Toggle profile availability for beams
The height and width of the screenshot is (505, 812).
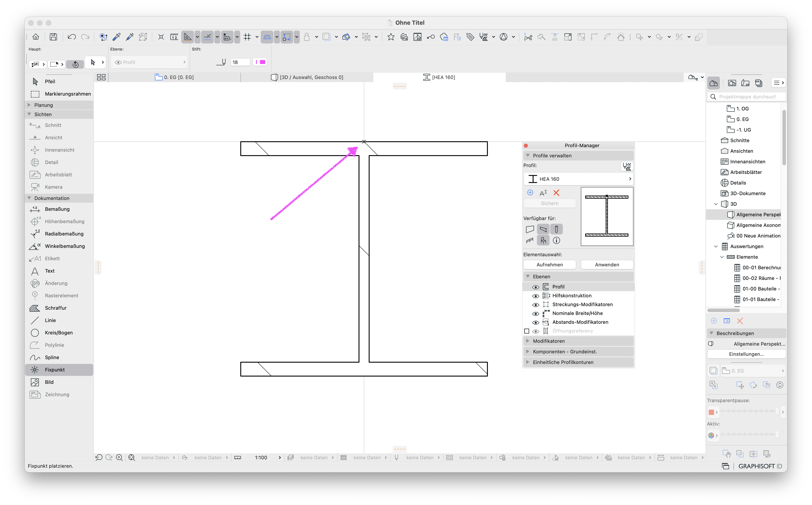[x=543, y=229]
